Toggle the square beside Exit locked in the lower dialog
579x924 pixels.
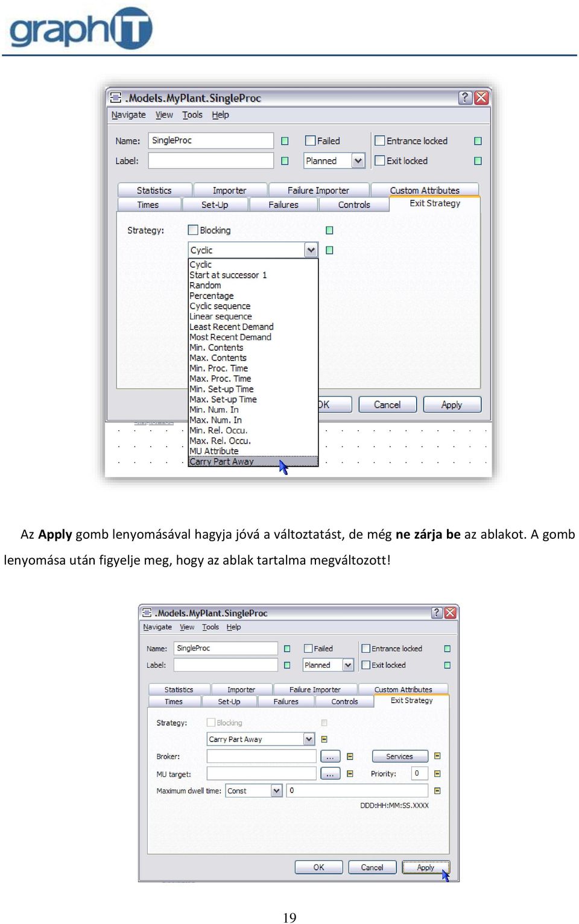(447, 665)
